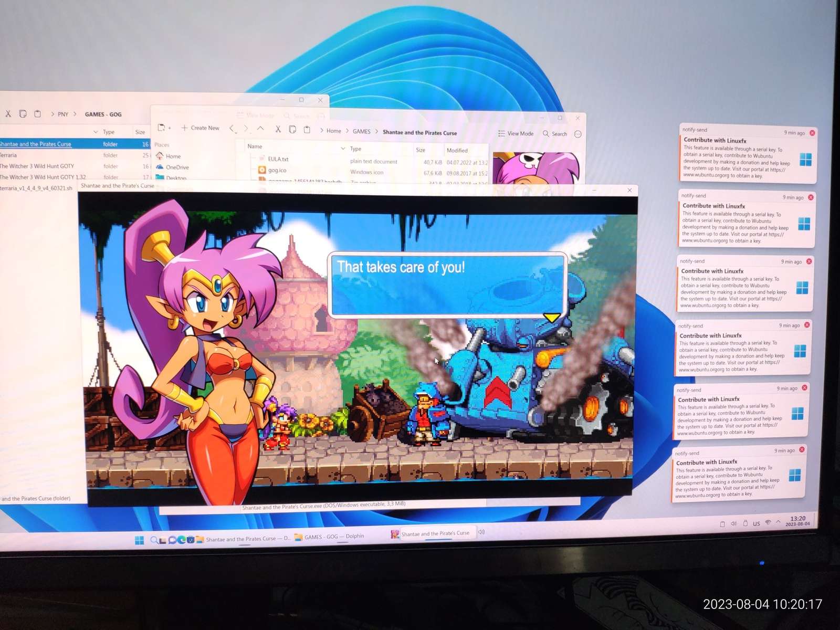Open the volume control in system tray
Viewport: 840px width, 630px height.
733,523
